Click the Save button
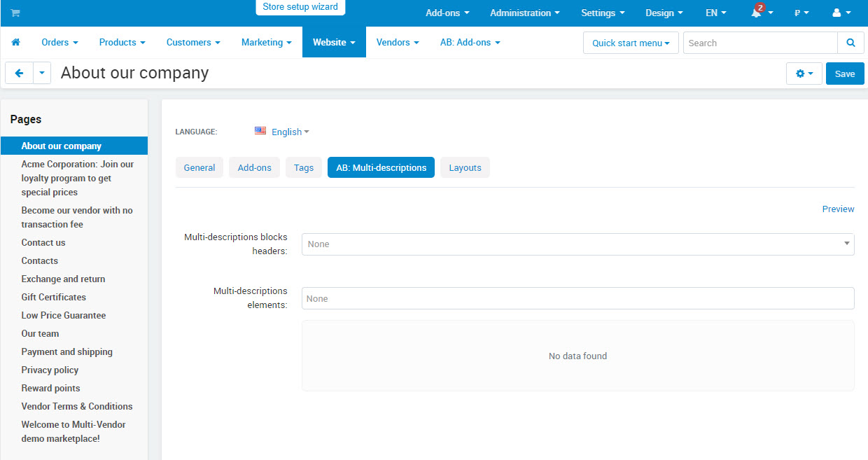 coord(844,74)
